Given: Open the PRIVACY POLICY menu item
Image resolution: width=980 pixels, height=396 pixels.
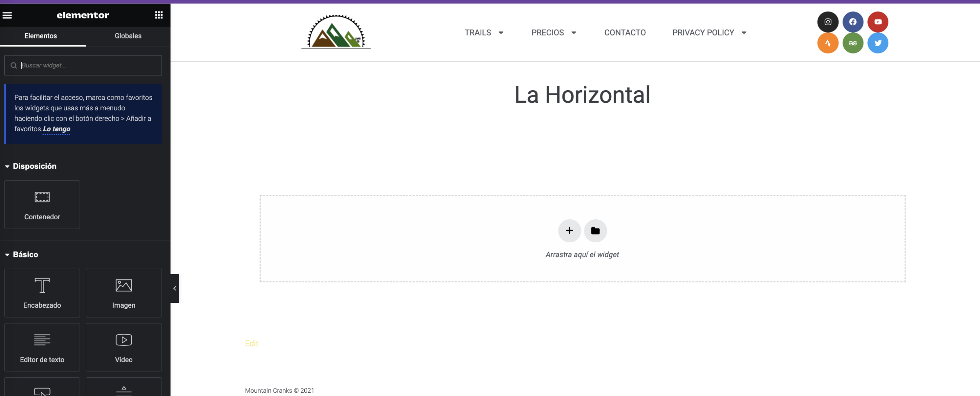Looking at the screenshot, I should click(x=703, y=33).
